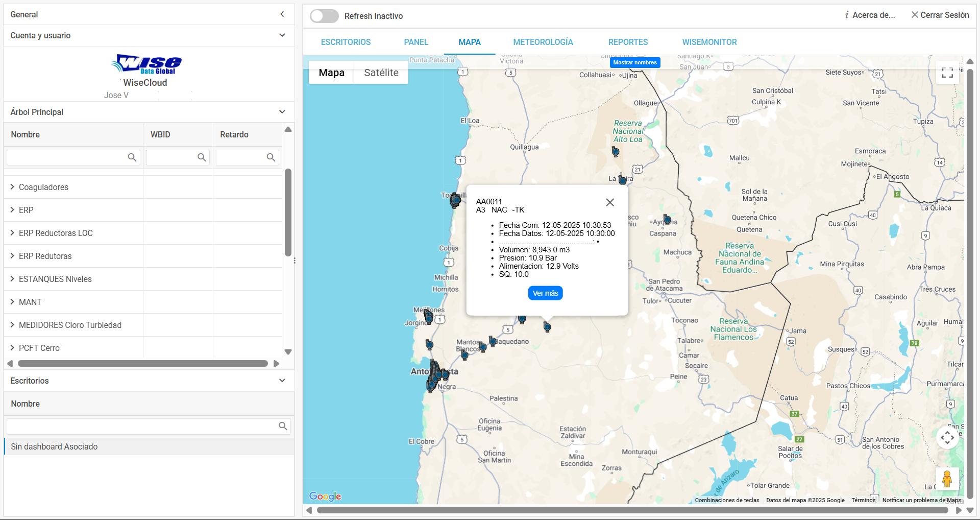Open the WISEMONITOR tab

709,42
